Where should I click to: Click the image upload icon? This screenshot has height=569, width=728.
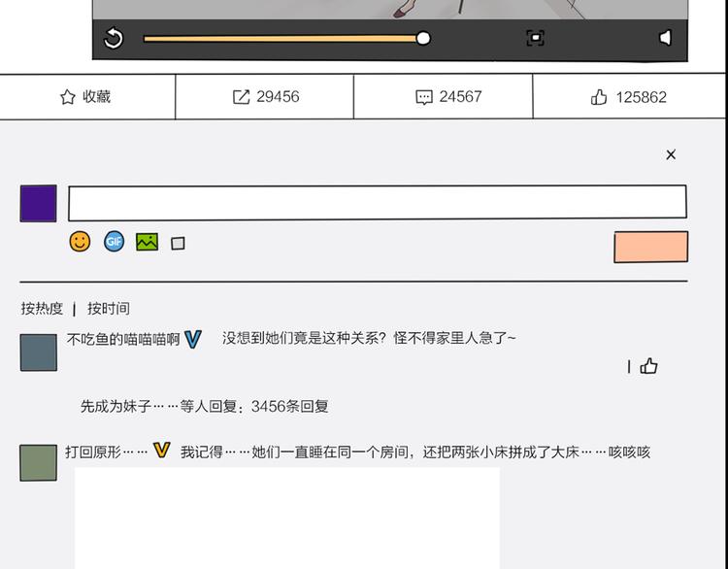tap(148, 242)
